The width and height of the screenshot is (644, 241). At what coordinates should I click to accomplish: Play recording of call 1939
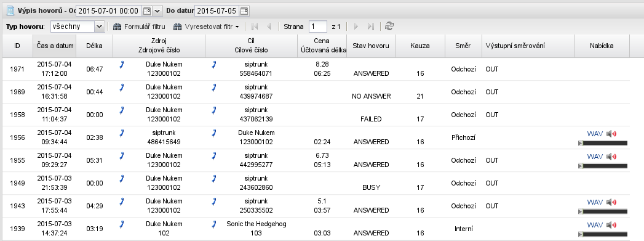[580, 234]
